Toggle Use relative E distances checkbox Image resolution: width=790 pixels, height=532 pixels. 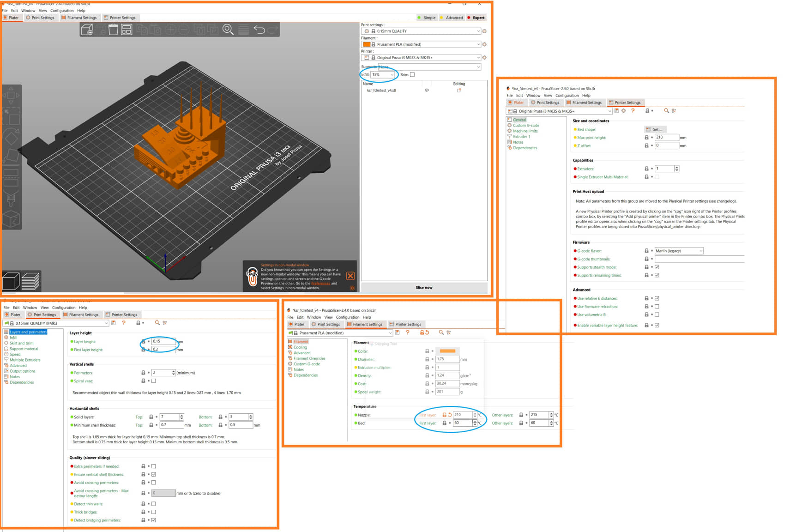[657, 298]
